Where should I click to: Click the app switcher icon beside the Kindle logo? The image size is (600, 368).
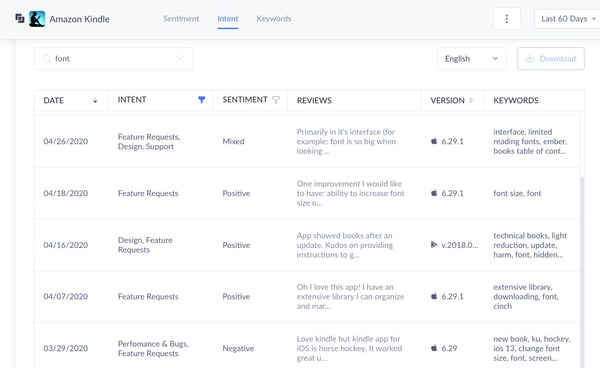(20, 18)
